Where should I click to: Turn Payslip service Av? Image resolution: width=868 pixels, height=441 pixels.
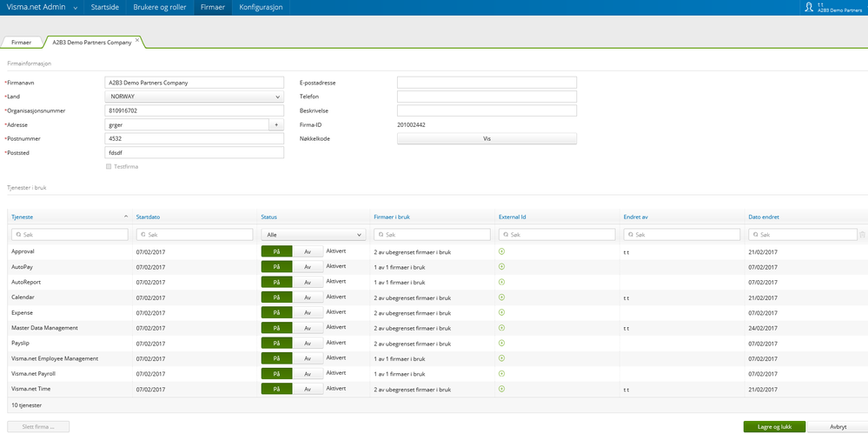308,344
